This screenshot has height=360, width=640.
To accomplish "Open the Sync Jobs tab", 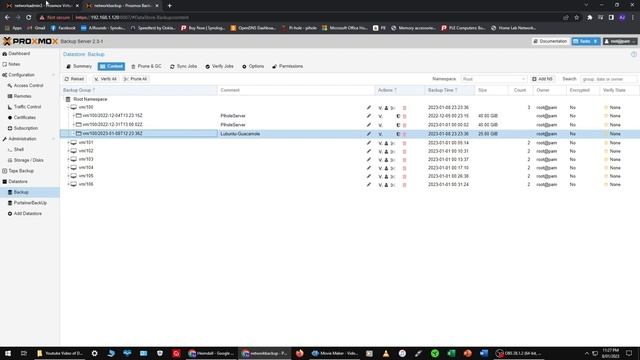I will pos(183,66).
